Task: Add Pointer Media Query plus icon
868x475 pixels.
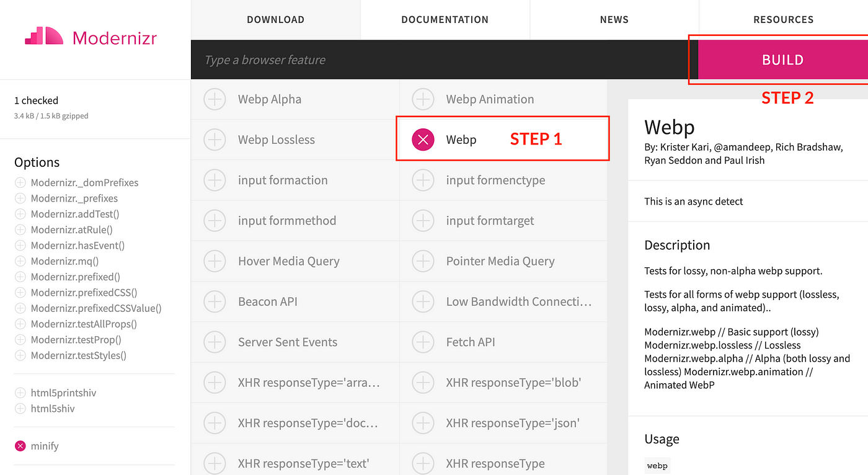Action: (423, 261)
